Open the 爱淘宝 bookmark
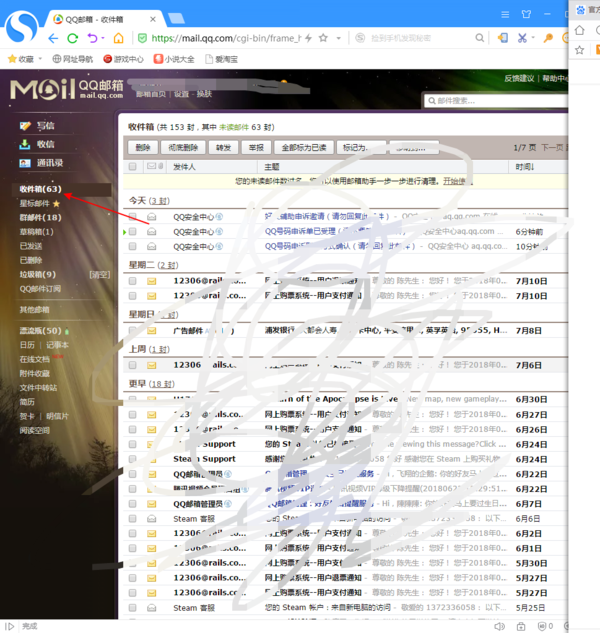 (x=222, y=59)
